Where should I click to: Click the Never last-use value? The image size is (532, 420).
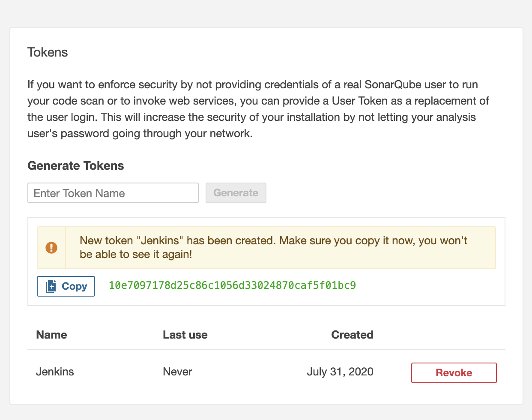pos(177,372)
